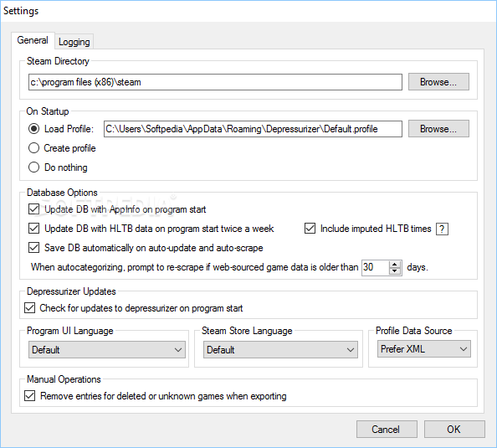Screen dimensions: 497x448
Task: Cancel the Settings dialog
Action: click(x=387, y=430)
